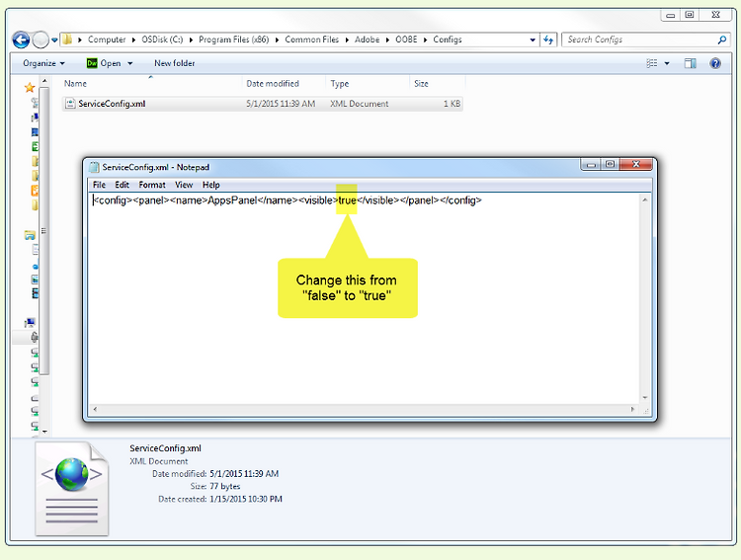Sort by Date modified column
The image size is (741, 560).
284,84
